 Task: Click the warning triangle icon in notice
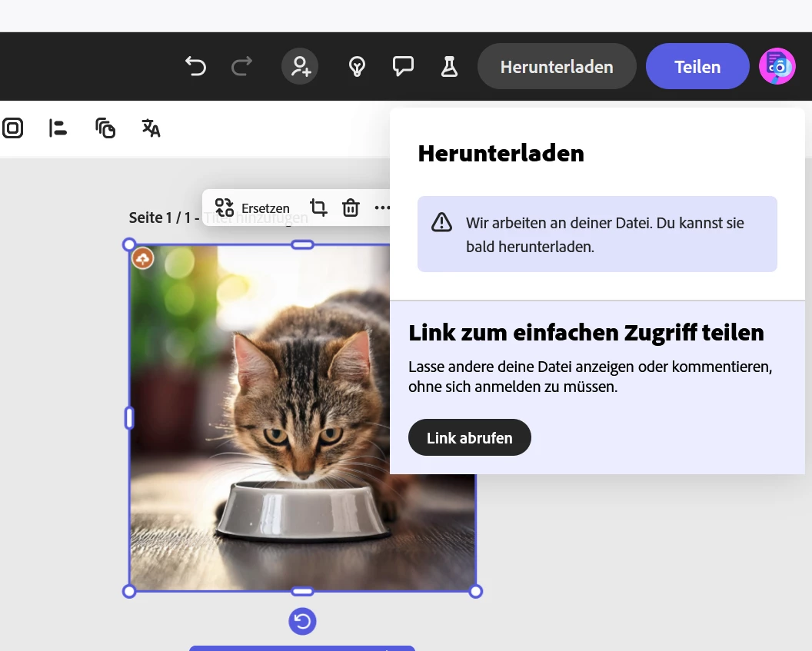(x=441, y=222)
